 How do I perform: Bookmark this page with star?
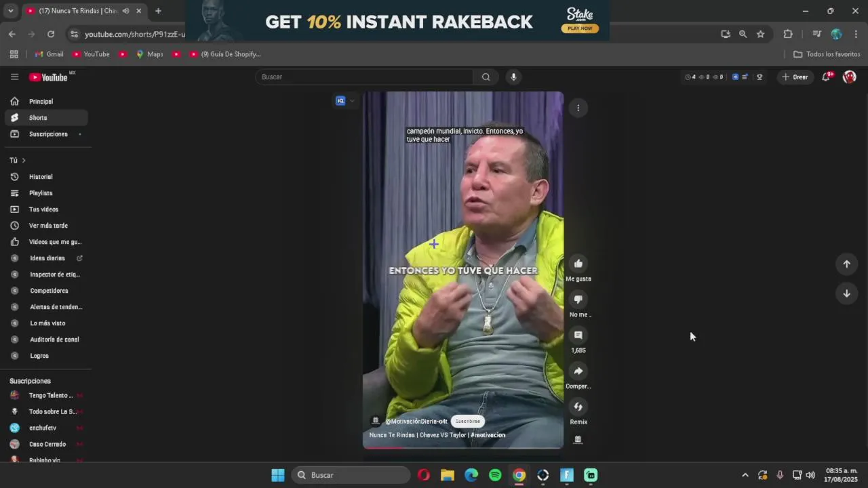click(760, 34)
